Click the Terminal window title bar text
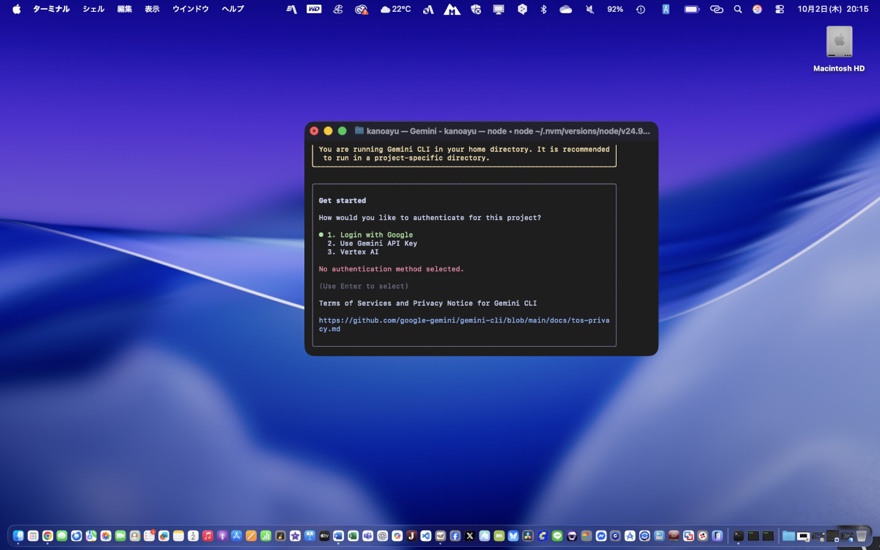 point(507,131)
